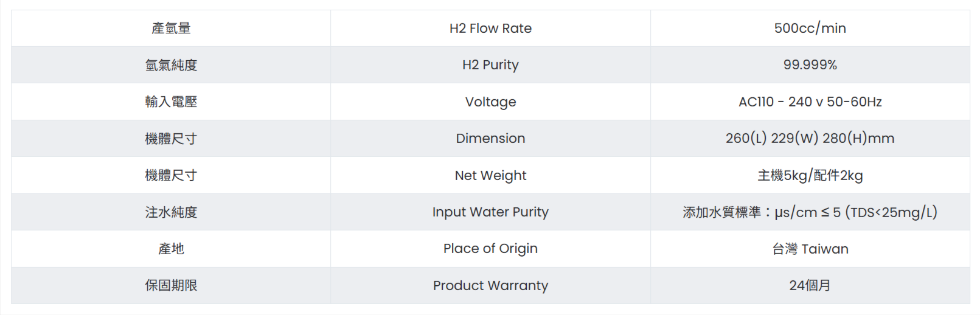Image resolution: width=980 pixels, height=315 pixels.
Task: Select the H2 Flow Rate cell
Action: (x=490, y=29)
